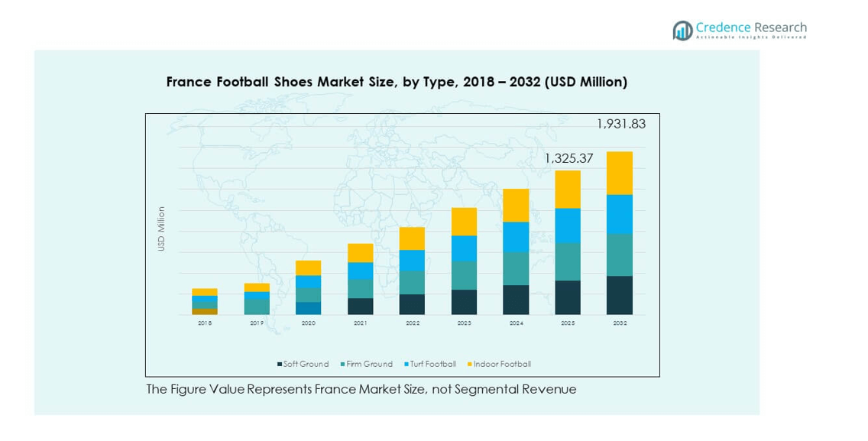This screenshot has height=441, width=868.
Task: Click the 2032 axis year label
Action: pos(620,323)
